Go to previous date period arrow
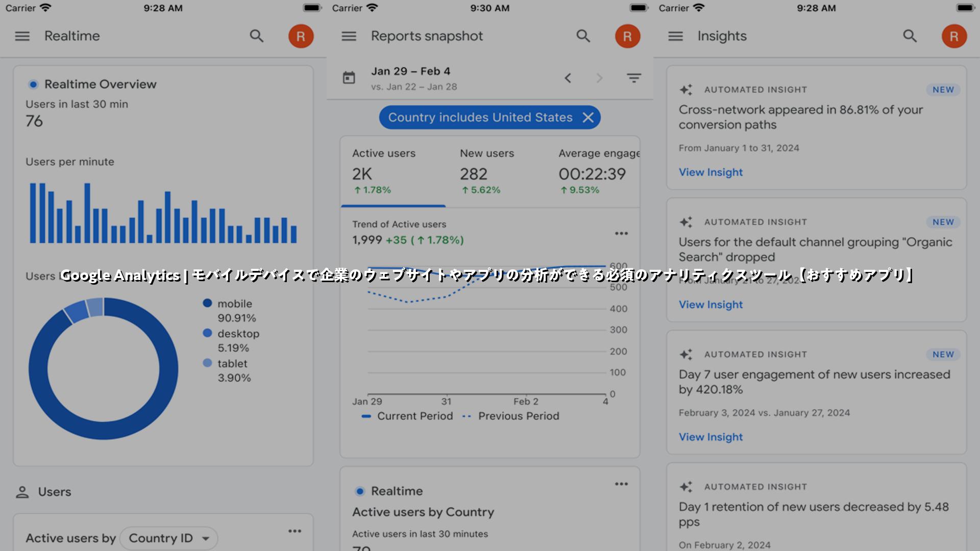The image size is (980, 551). [x=568, y=78]
